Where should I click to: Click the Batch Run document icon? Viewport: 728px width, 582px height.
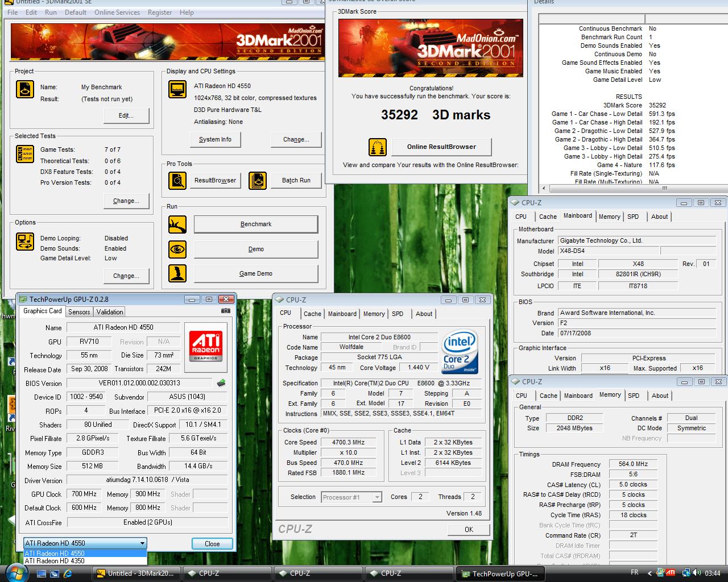coord(258,181)
